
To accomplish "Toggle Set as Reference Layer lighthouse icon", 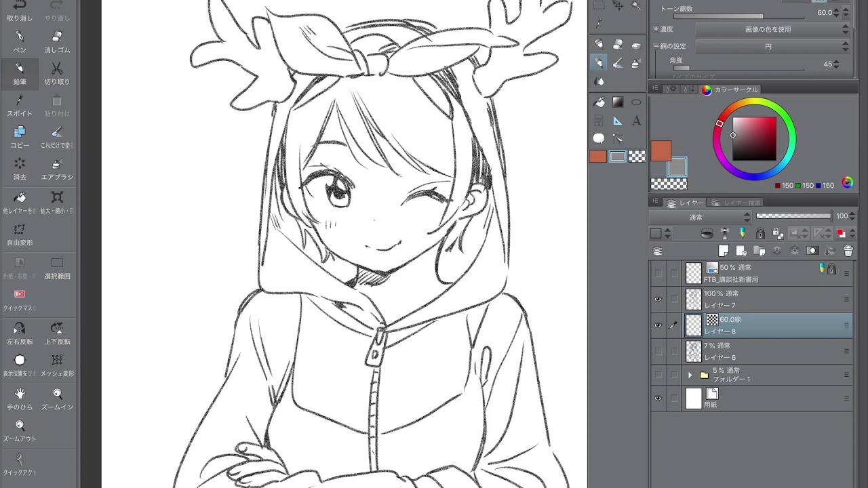I will tap(725, 233).
